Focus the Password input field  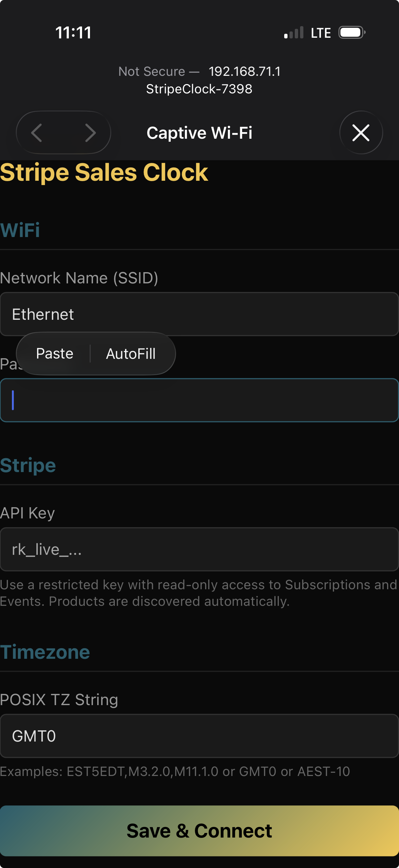point(199,401)
